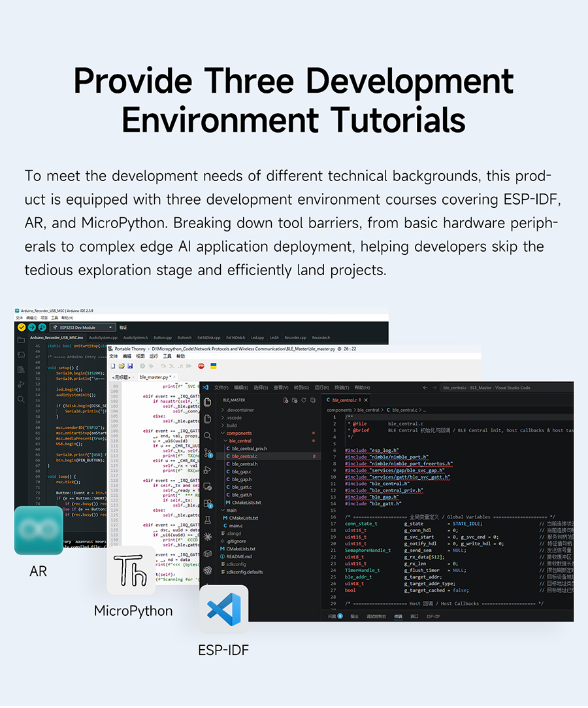Select the Arduino_Recorder_USB_MSC.ino tab
Screen dimensions: 588x708
click(x=56, y=338)
